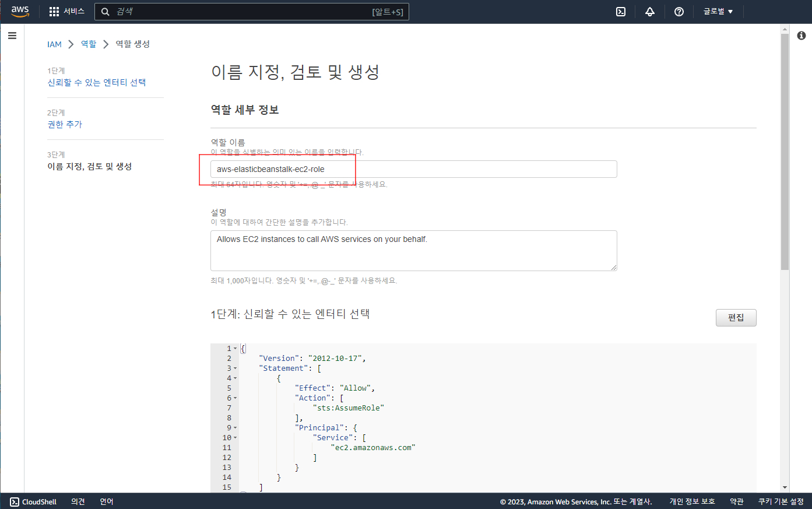Click the 역할 세부 정보 heading
This screenshot has height=509, width=812.
[x=245, y=110]
